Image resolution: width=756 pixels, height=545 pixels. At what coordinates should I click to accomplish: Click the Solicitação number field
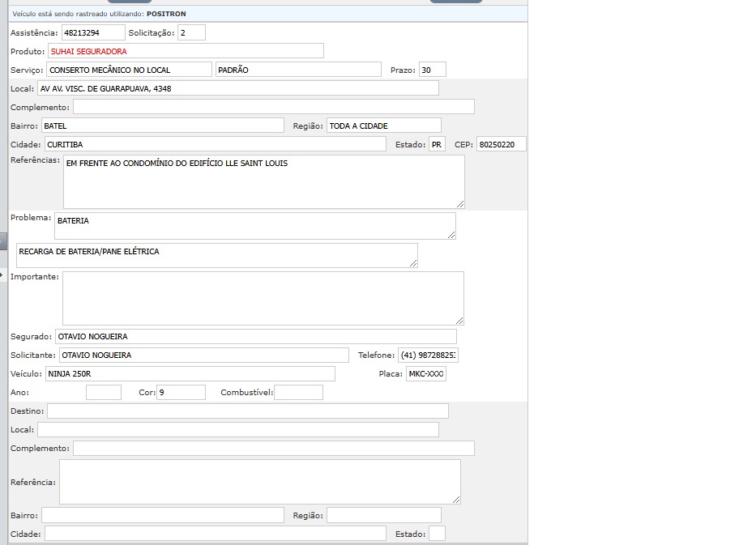coord(191,32)
